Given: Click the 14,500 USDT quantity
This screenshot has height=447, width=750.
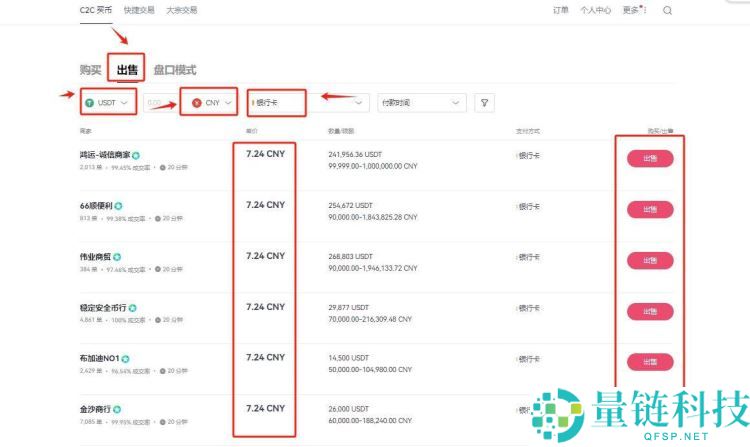Looking at the screenshot, I should (348, 358).
